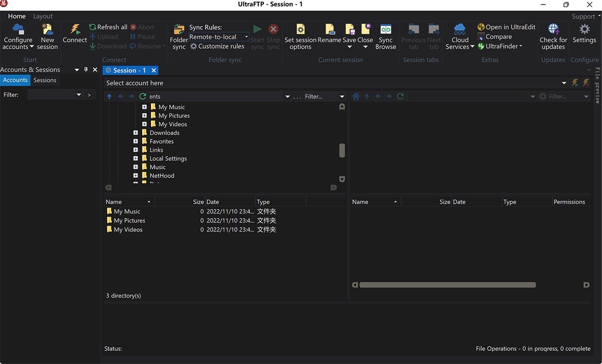Switch to the Sessions tab
Viewport: 602px width, 364px height.
[x=45, y=80]
